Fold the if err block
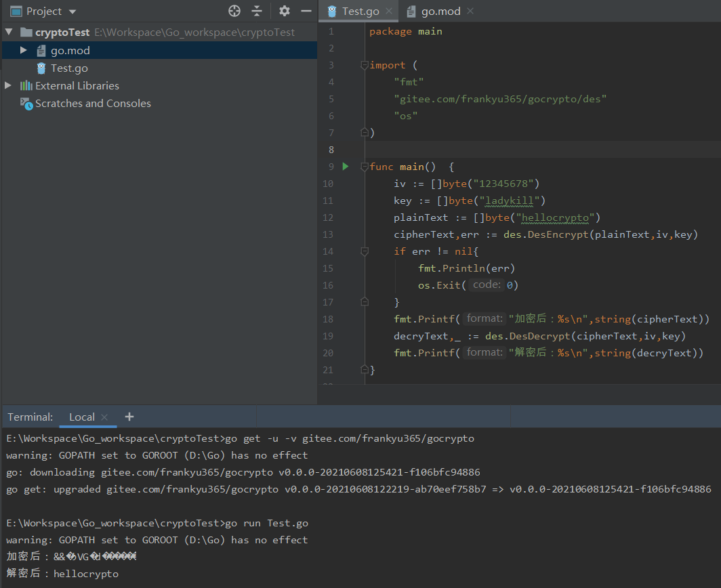721x588 pixels. pos(365,251)
